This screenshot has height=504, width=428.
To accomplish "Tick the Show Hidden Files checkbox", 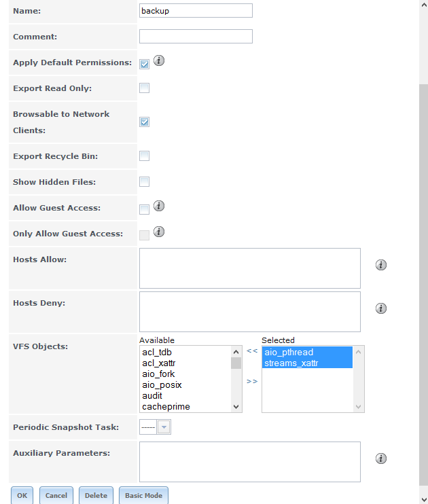I will pos(145,181).
